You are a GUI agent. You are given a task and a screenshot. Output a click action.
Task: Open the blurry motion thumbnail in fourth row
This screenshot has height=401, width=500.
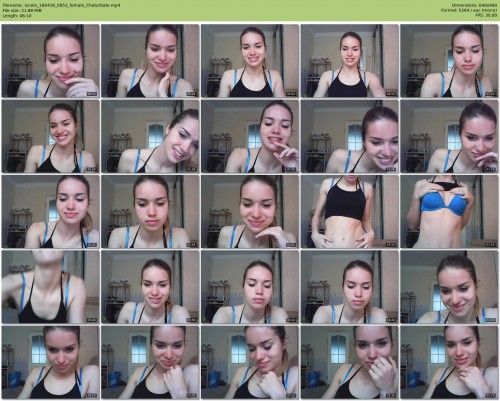click(x=50, y=287)
